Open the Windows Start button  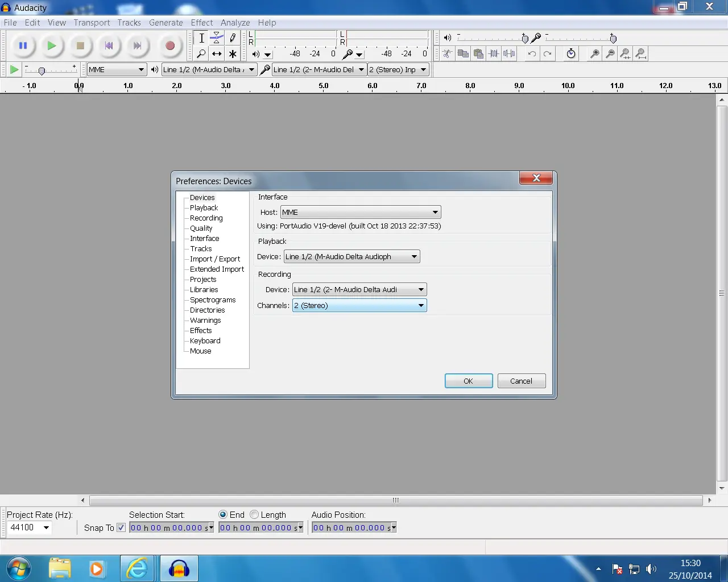point(19,568)
